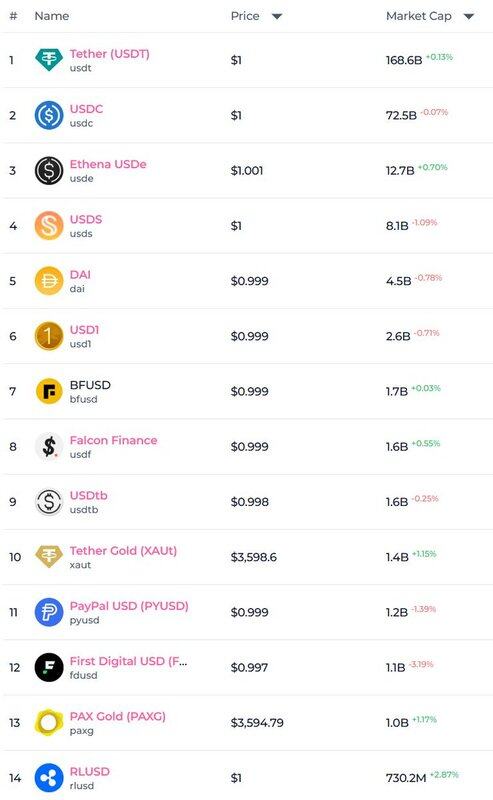Click the orange USDS coin icon
This screenshot has height=800, width=493.
(x=49, y=226)
